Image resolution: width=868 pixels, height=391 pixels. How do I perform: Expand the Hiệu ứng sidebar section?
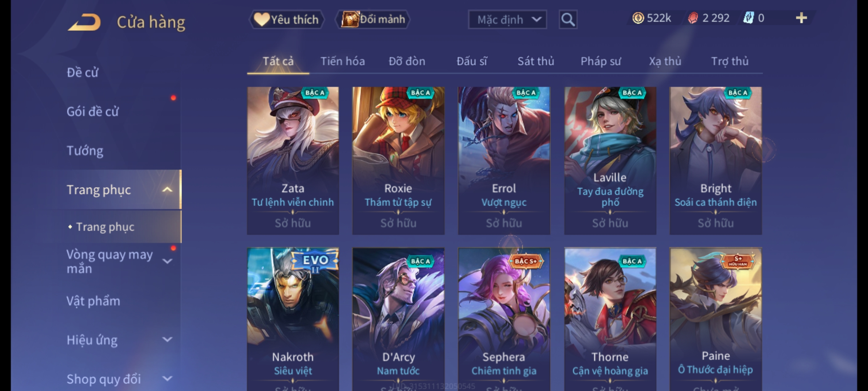tap(167, 340)
